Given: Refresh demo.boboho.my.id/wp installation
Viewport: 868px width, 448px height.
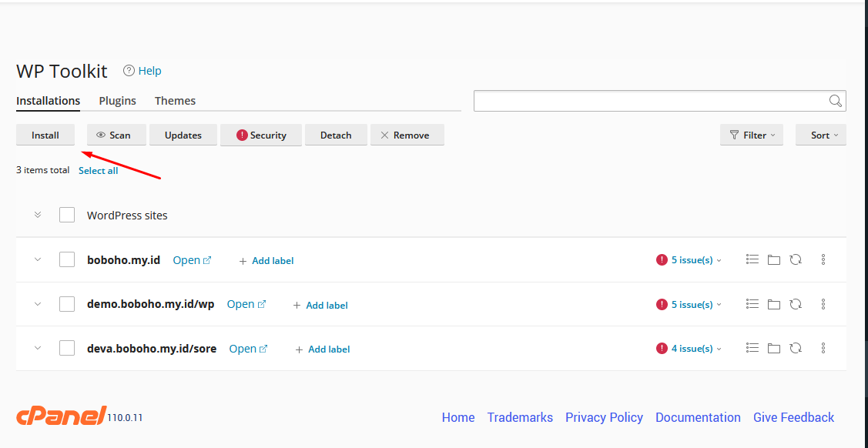Looking at the screenshot, I should coord(796,303).
